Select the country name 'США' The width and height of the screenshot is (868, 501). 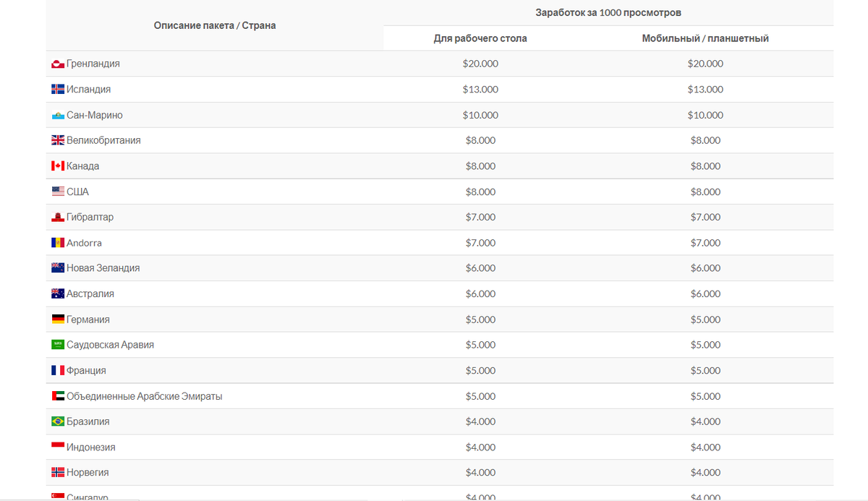(77, 192)
